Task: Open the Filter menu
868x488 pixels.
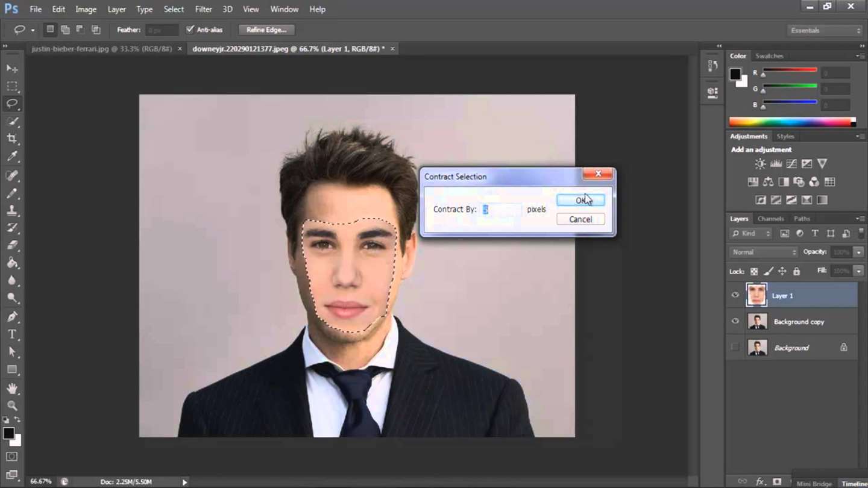Action: click(x=203, y=9)
